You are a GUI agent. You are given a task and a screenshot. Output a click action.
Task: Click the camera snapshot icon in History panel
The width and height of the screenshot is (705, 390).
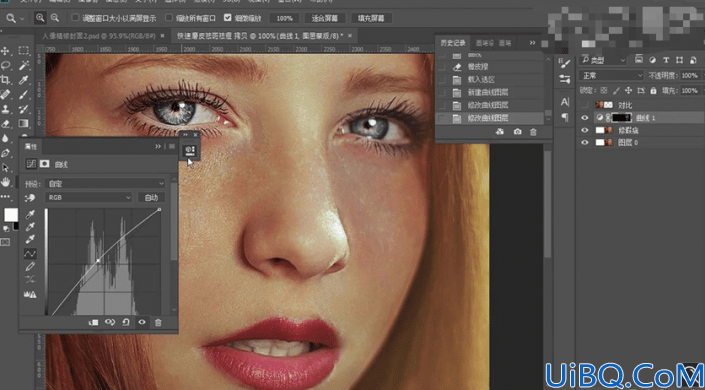pos(518,132)
